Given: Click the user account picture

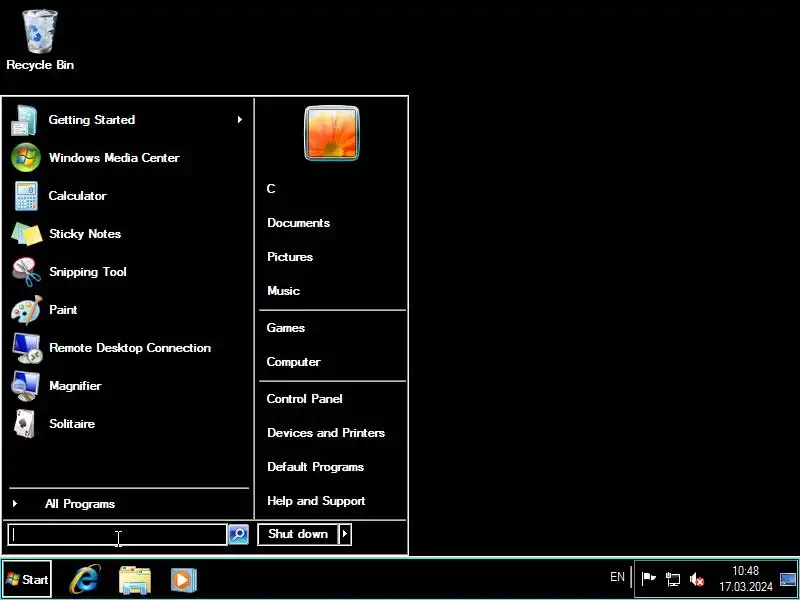Looking at the screenshot, I should [332, 133].
